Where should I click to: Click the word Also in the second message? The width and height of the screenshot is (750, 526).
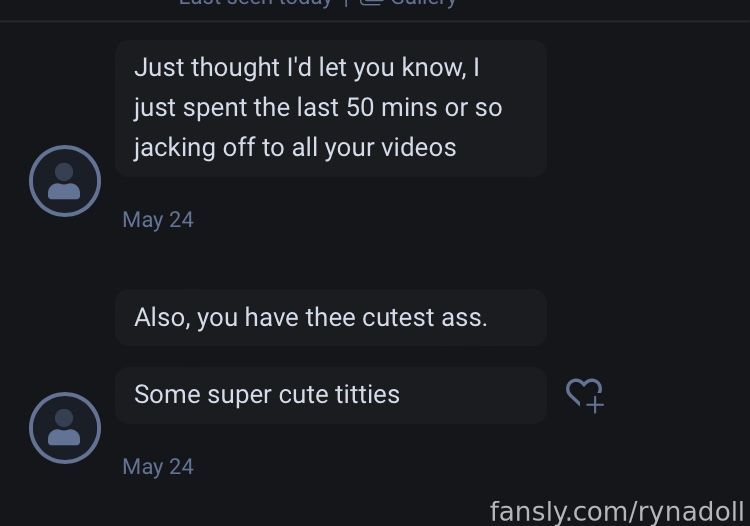(x=162, y=318)
